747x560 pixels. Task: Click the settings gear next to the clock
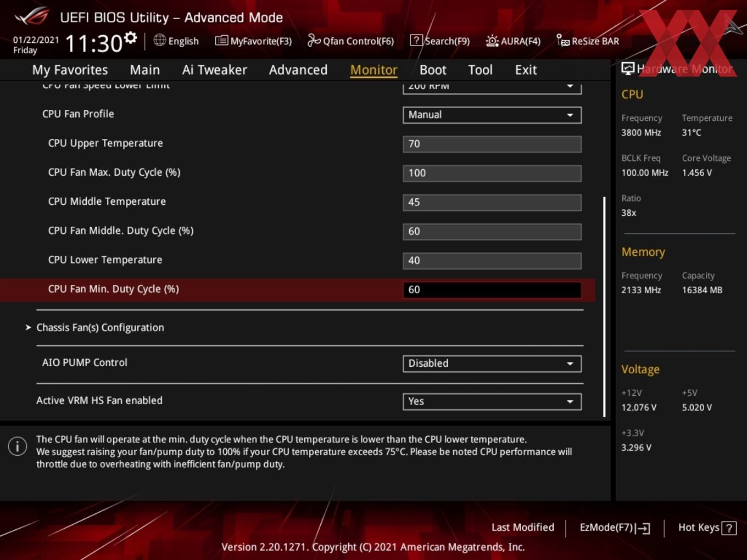tap(131, 38)
